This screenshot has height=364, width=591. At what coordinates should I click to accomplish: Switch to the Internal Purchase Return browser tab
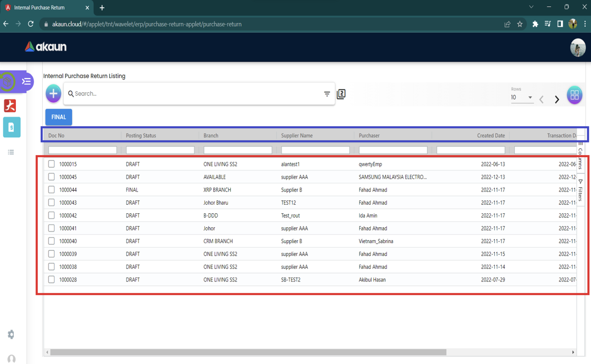[x=40, y=8]
